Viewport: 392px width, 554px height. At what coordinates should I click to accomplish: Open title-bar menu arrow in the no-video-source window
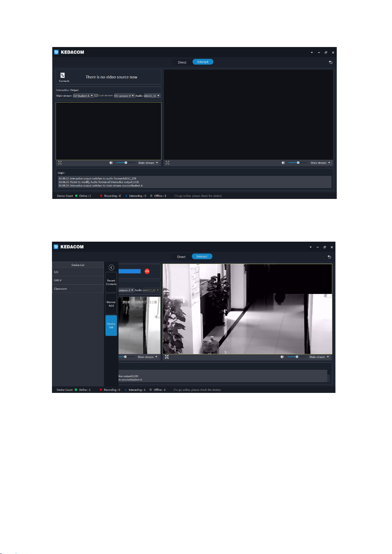(x=312, y=53)
